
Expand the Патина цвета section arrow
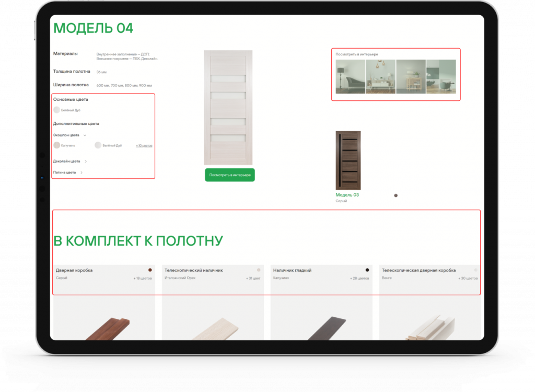[81, 172]
